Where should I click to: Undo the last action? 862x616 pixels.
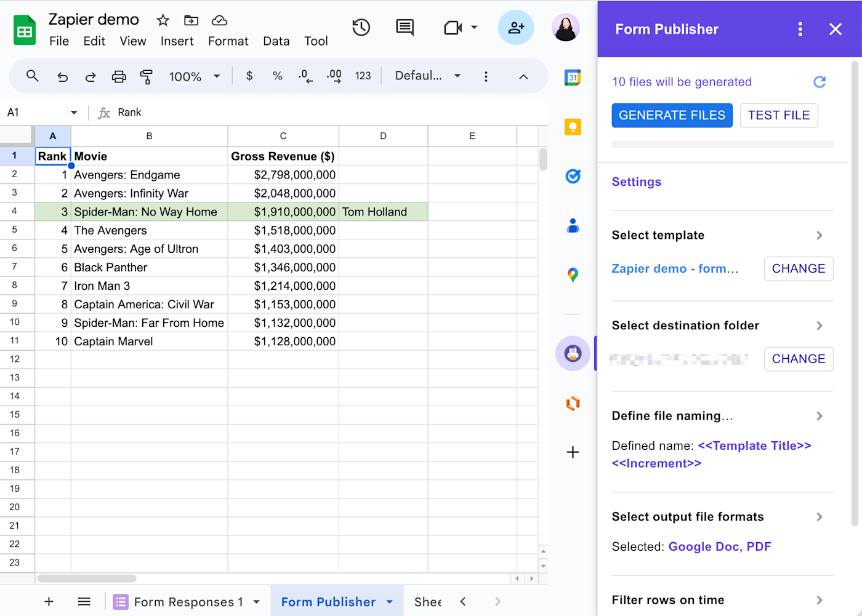[x=62, y=77]
